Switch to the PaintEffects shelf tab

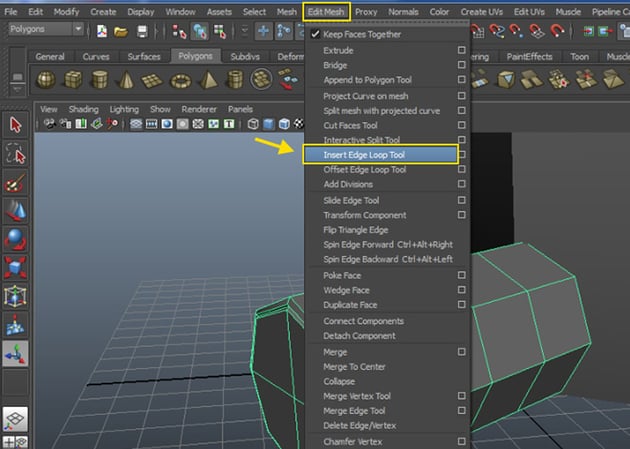pyautogui.click(x=529, y=57)
